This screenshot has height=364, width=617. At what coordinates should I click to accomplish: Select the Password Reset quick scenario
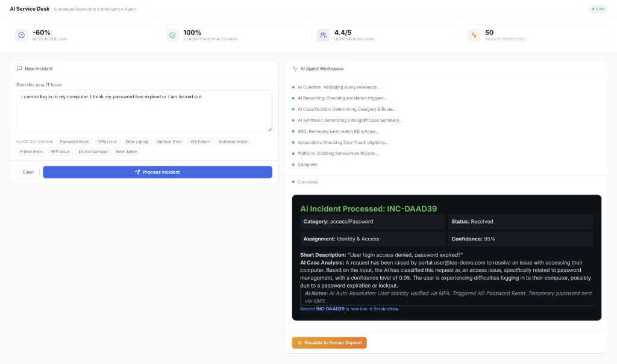75,142
